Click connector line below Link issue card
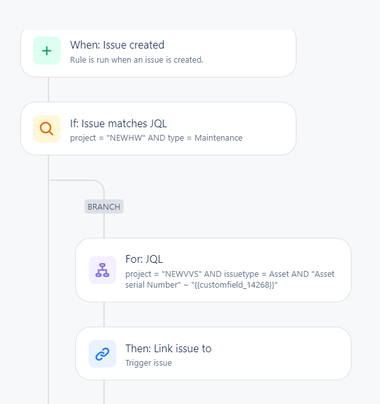This screenshot has width=380, height=404. 104,392
